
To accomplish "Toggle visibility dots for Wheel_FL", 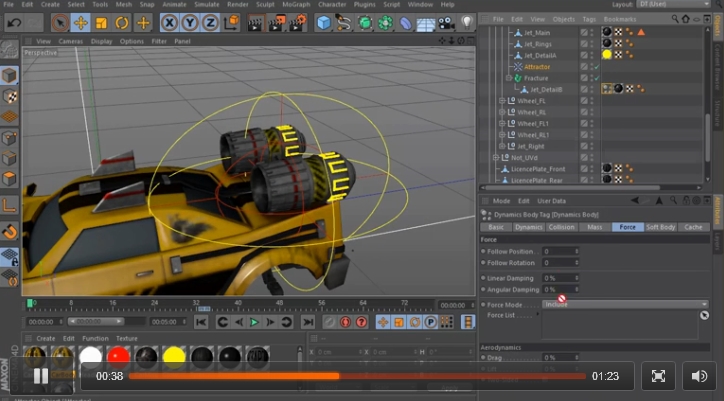I will point(591,101).
